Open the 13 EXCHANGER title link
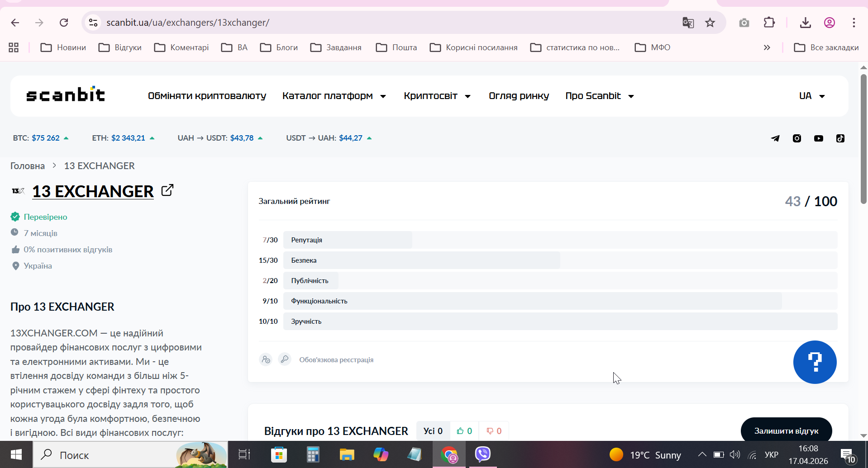 (93, 191)
